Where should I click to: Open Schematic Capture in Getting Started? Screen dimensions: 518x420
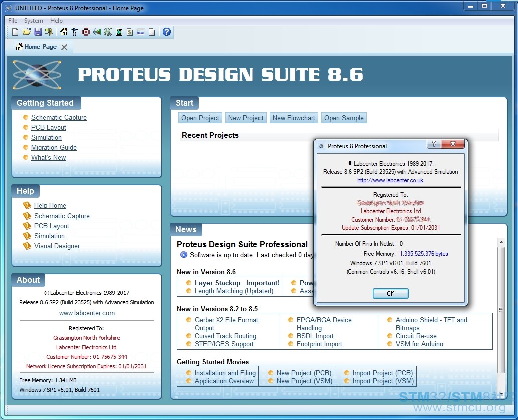click(x=59, y=118)
